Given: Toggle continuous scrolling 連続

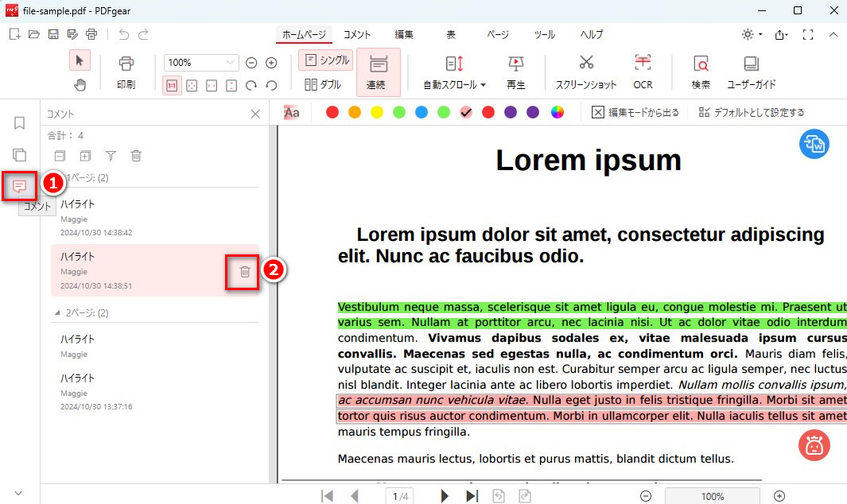Looking at the screenshot, I should 377,70.
